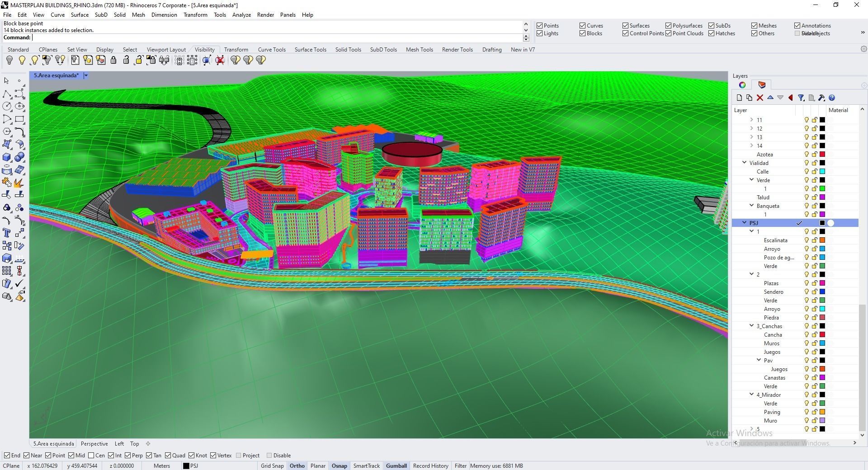Image resolution: width=868 pixels, height=470 pixels.
Task: Select the arrow pointer tool
Action: pyautogui.click(x=7, y=81)
